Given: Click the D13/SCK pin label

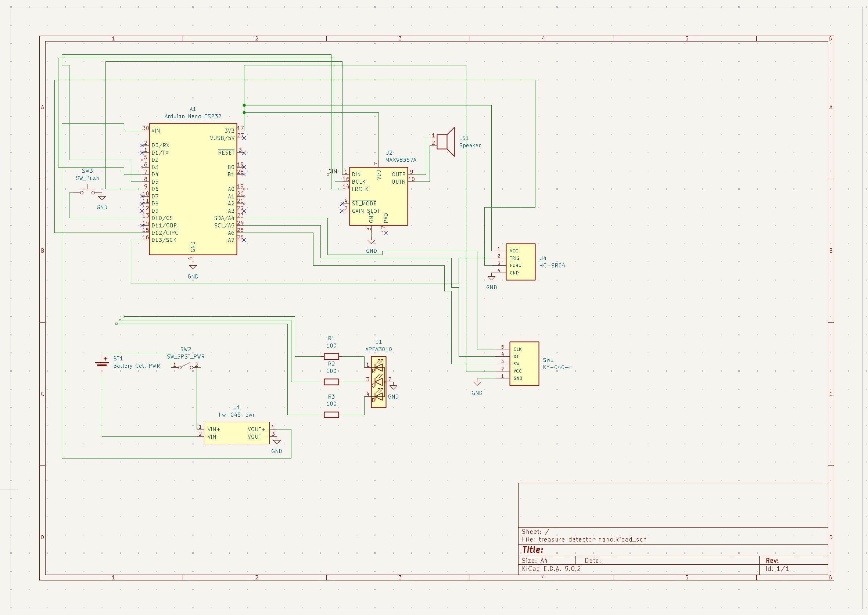Looking at the screenshot, I should (164, 240).
